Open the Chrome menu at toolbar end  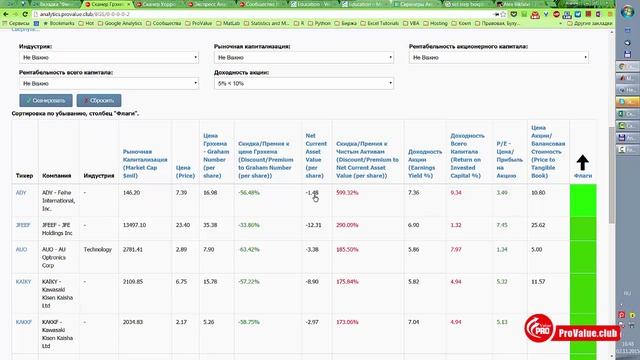coord(609,14)
